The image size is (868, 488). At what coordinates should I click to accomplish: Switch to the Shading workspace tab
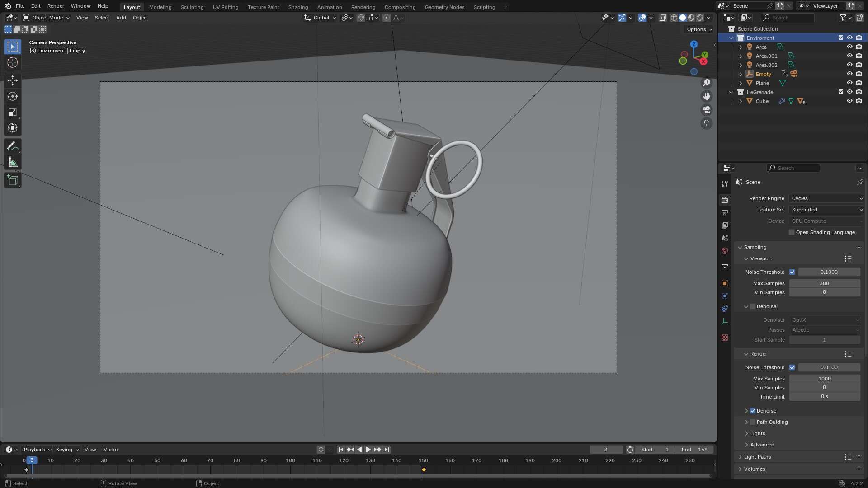pos(298,7)
